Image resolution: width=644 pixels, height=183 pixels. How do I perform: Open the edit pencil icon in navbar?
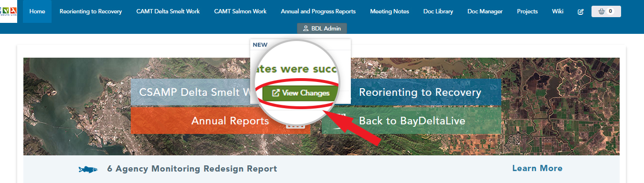[x=581, y=11]
